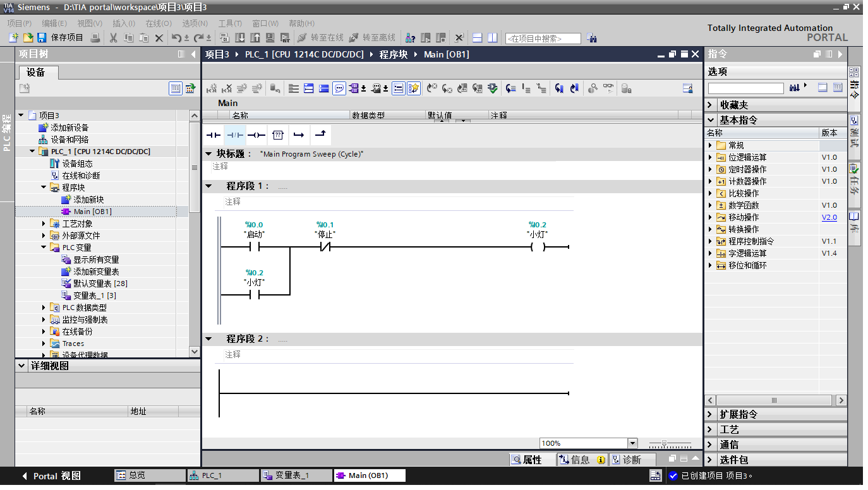868x490 pixels.
Task: Expand the 外部源文件 tree node
Action: click(x=44, y=236)
